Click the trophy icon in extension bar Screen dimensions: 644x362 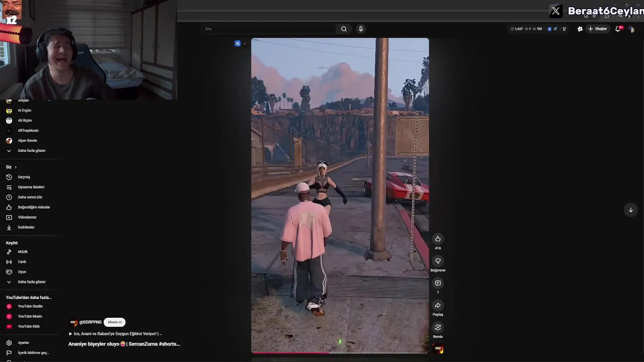pyautogui.click(x=564, y=29)
